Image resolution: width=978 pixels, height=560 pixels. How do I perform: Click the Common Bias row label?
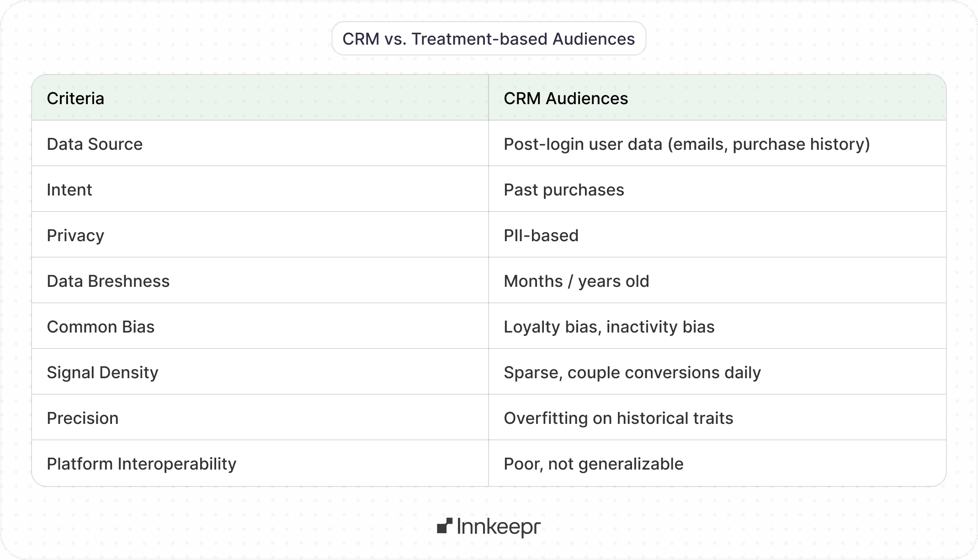(x=101, y=327)
